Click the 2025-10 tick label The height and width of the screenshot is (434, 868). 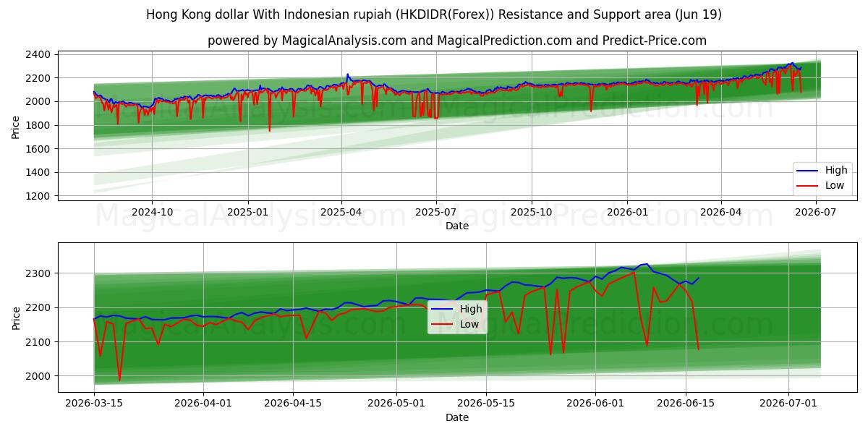(x=532, y=212)
